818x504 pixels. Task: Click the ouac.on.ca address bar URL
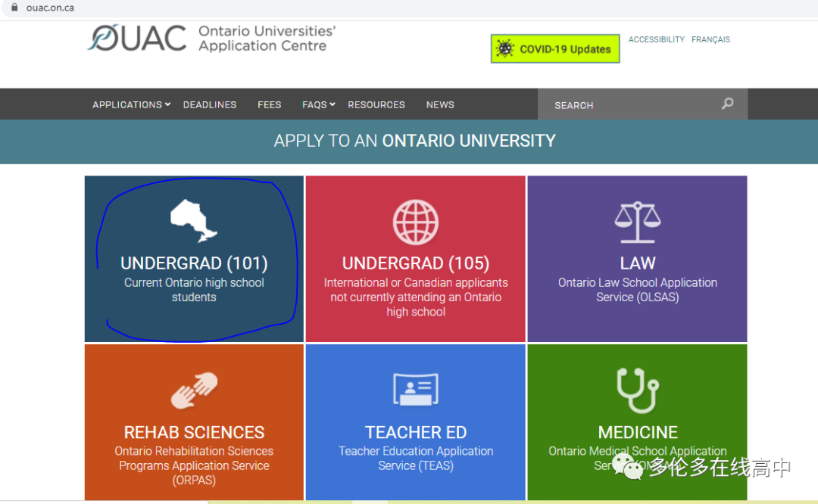click(50, 8)
